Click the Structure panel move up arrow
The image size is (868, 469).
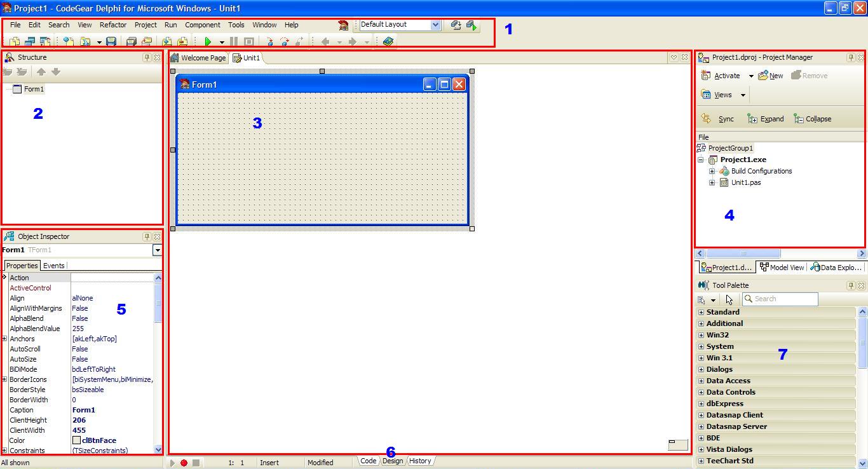click(41, 72)
